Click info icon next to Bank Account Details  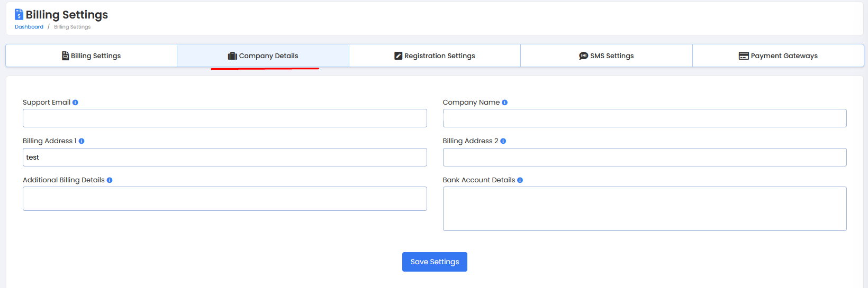tap(520, 180)
